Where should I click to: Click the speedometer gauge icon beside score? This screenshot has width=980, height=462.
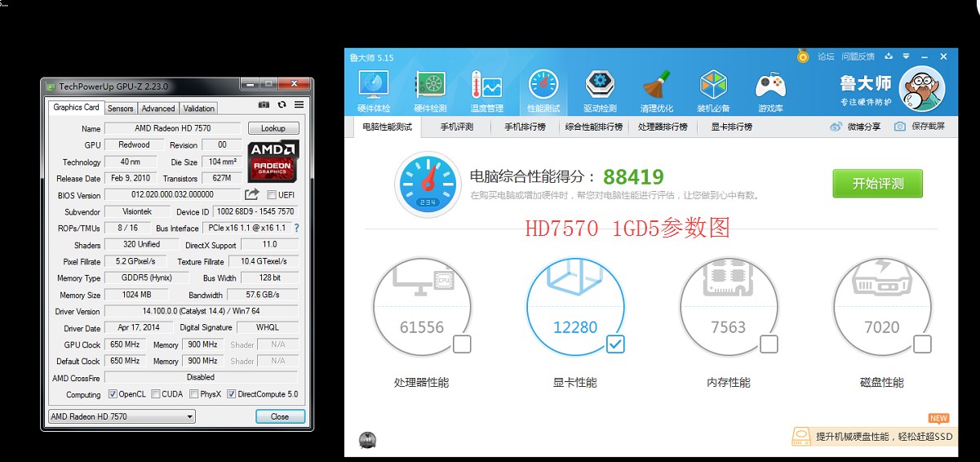point(427,183)
